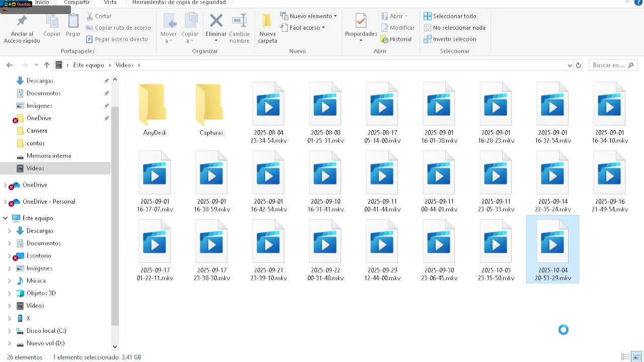Select the coritos folder in sidebar

pos(35,143)
